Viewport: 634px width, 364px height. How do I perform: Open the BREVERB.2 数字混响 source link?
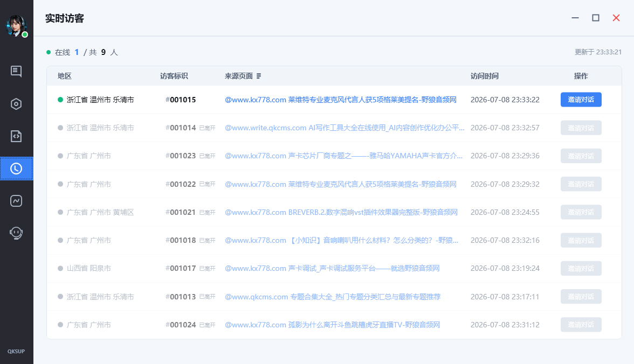[341, 212]
